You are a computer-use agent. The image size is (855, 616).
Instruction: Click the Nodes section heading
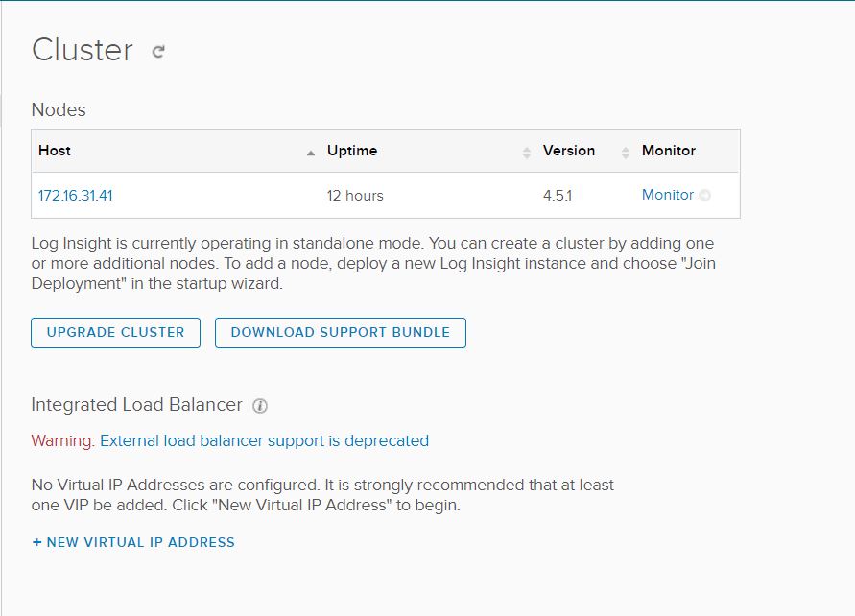pyautogui.click(x=59, y=110)
